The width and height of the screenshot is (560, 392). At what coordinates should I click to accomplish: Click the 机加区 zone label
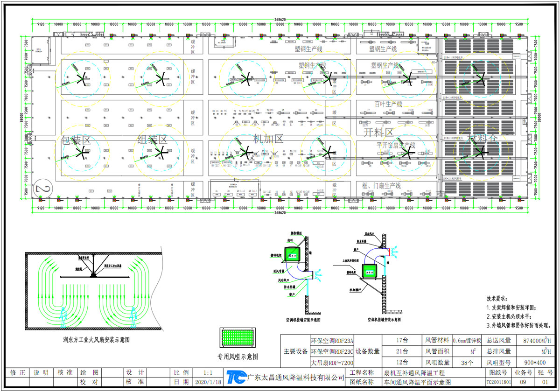click(268, 139)
